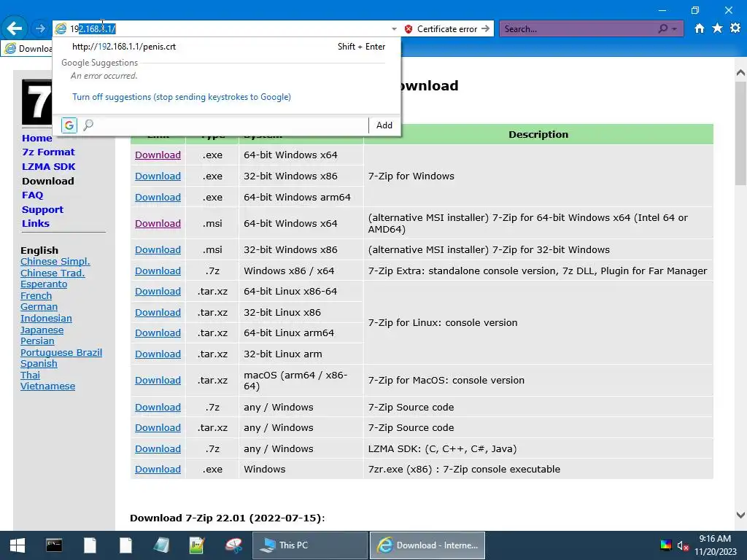
Task: Switch to Download - Internet Explorer taskbar button
Action: tap(427, 545)
